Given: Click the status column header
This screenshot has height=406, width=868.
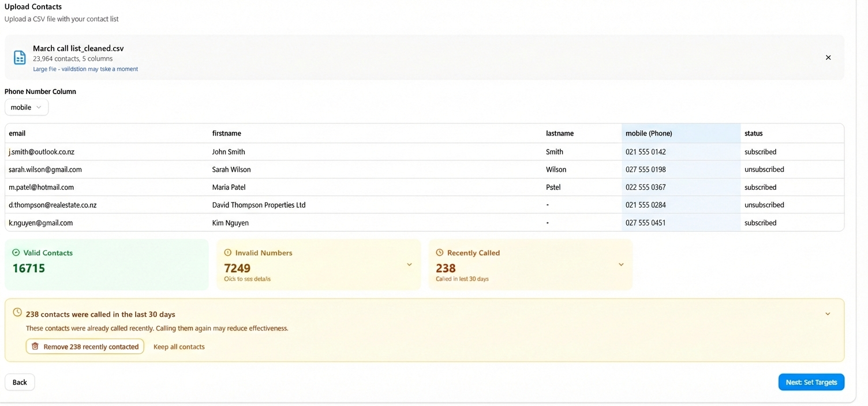Looking at the screenshot, I should click(753, 133).
